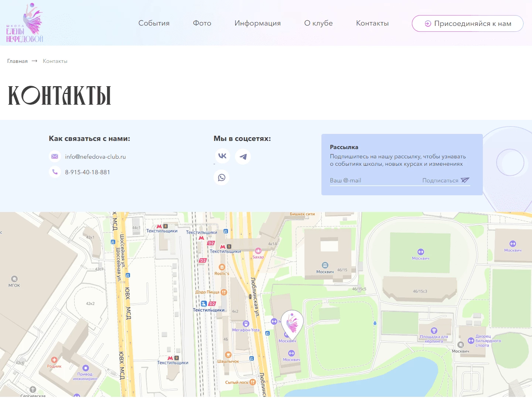Go to the О клубе page
This screenshot has width=532, height=398.
point(318,23)
